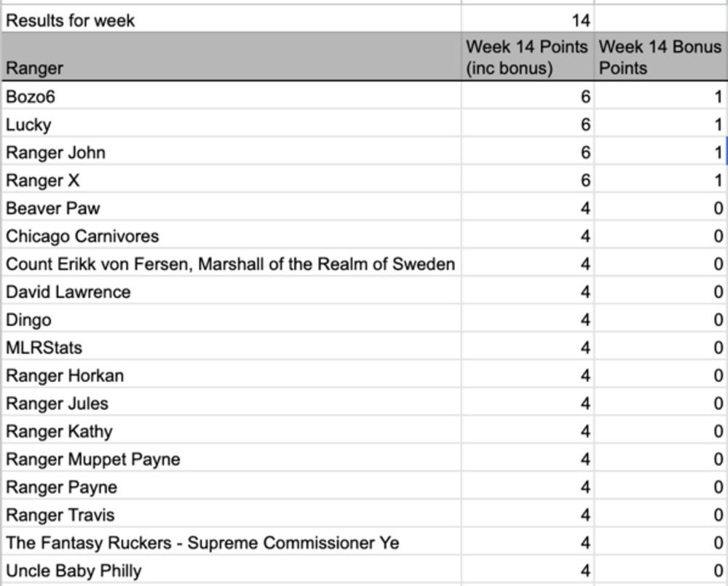
Task: Click Ranger John's bonus points cell
Action: (x=661, y=152)
